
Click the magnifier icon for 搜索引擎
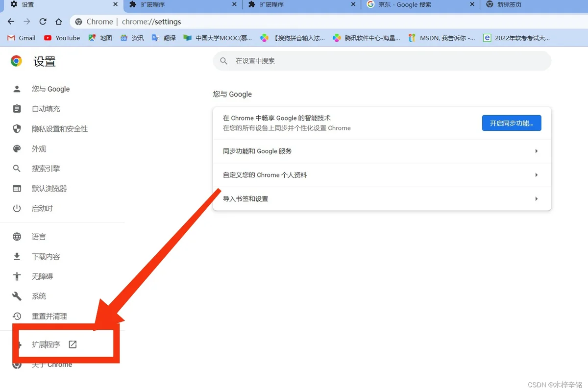coord(17,169)
